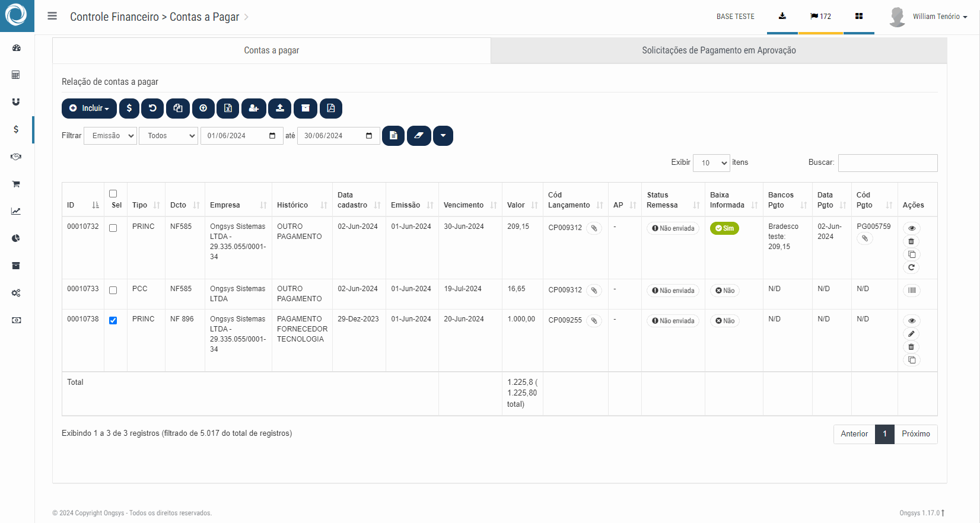The width and height of the screenshot is (980, 523).
Task: Open the Incluir dropdown button
Action: pyautogui.click(x=89, y=109)
